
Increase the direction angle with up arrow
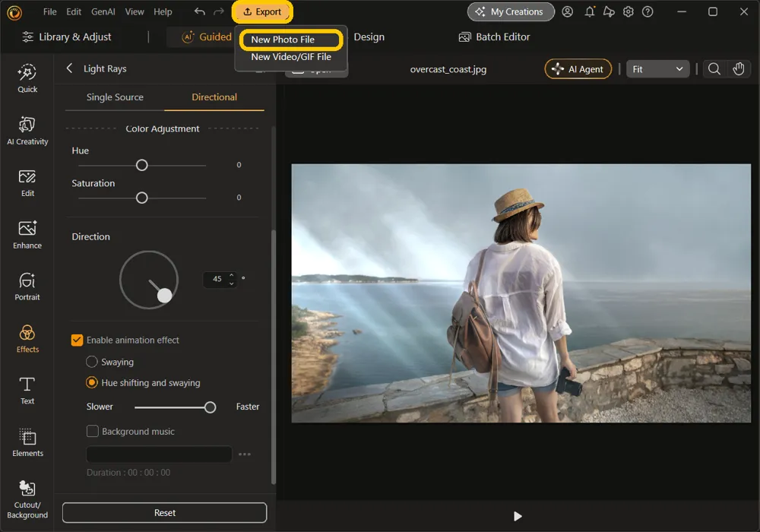231,275
